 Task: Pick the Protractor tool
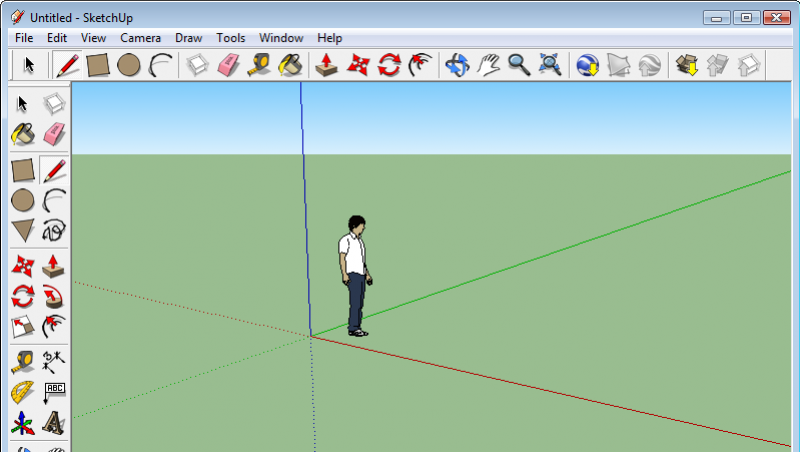coord(23,392)
